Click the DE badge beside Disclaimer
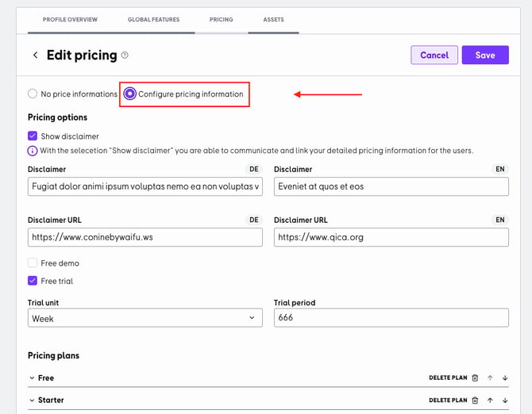 pyautogui.click(x=254, y=169)
